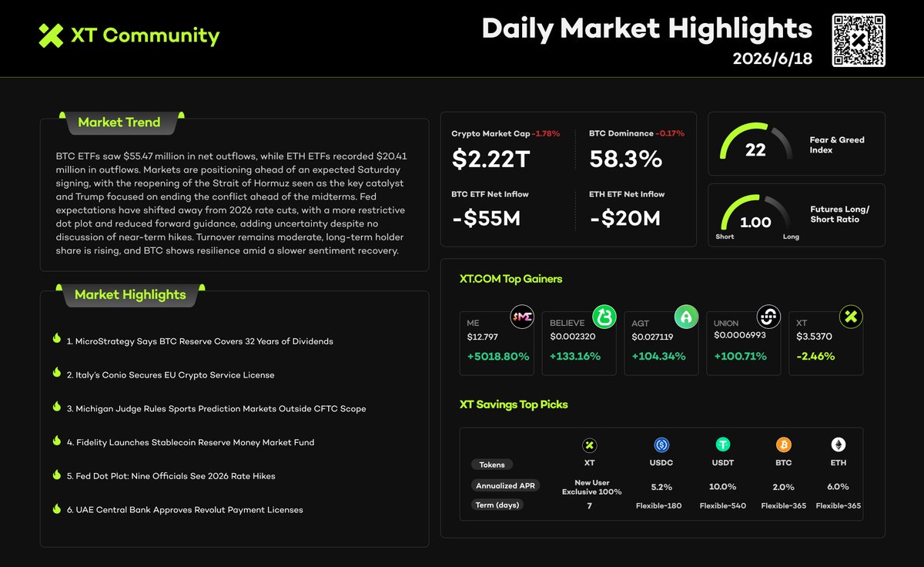
Task: Click the USDC 5.2% APR value
Action: tap(661, 487)
